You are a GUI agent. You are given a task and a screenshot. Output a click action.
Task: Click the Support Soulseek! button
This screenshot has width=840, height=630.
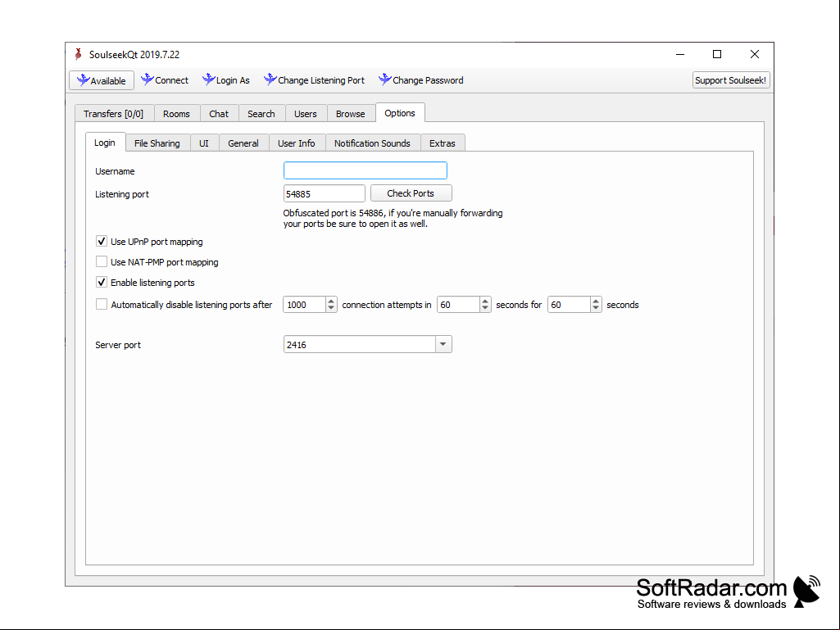tap(731, 80)
